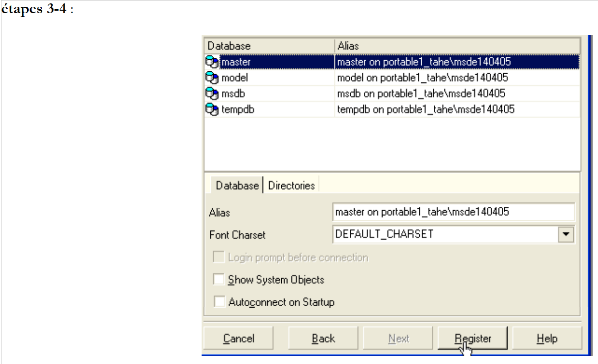Click into the Alias text field
Image resolution: width=598 pixels, height=364 pixels.
pos(453,212)
